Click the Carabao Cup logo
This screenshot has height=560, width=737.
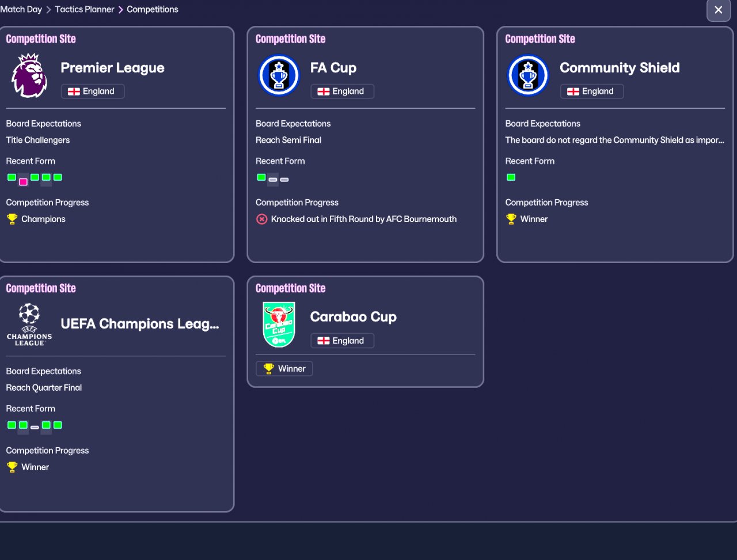[279, 325]
